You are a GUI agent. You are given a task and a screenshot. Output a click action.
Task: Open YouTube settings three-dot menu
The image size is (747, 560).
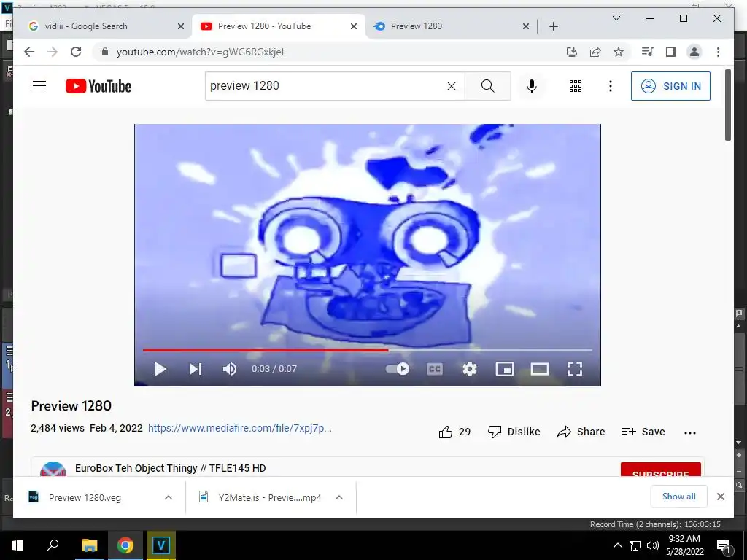point(611,86)
